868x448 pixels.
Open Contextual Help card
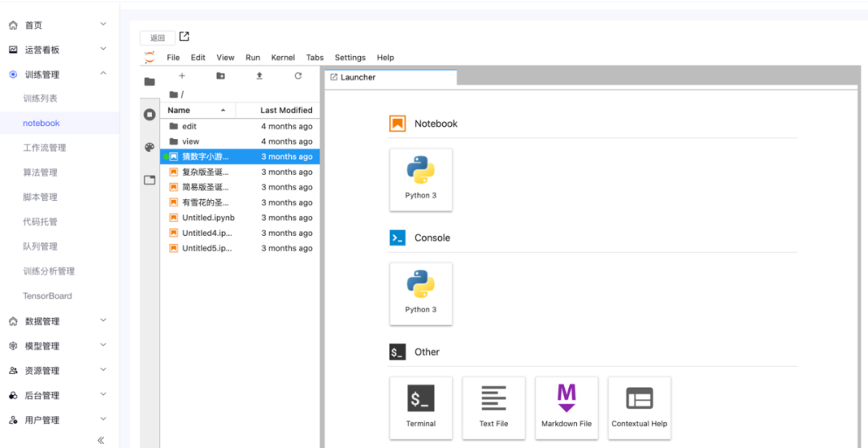[640, 408]
